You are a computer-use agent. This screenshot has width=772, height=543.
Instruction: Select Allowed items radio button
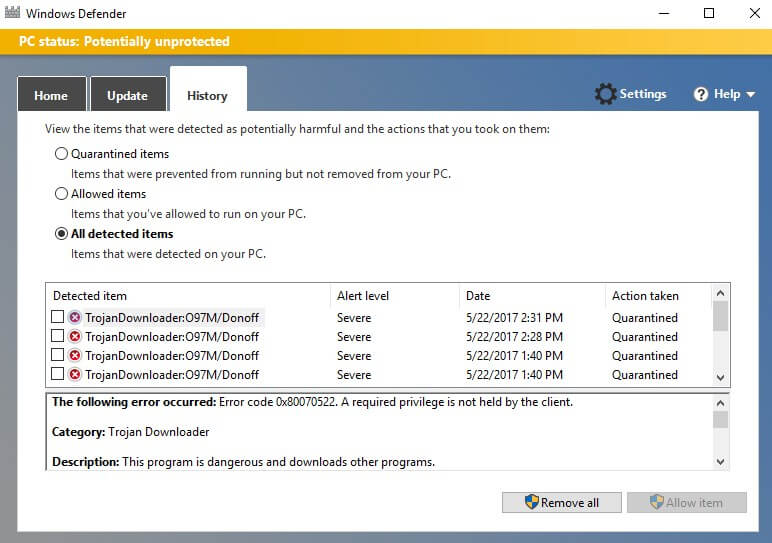point(61,193)
